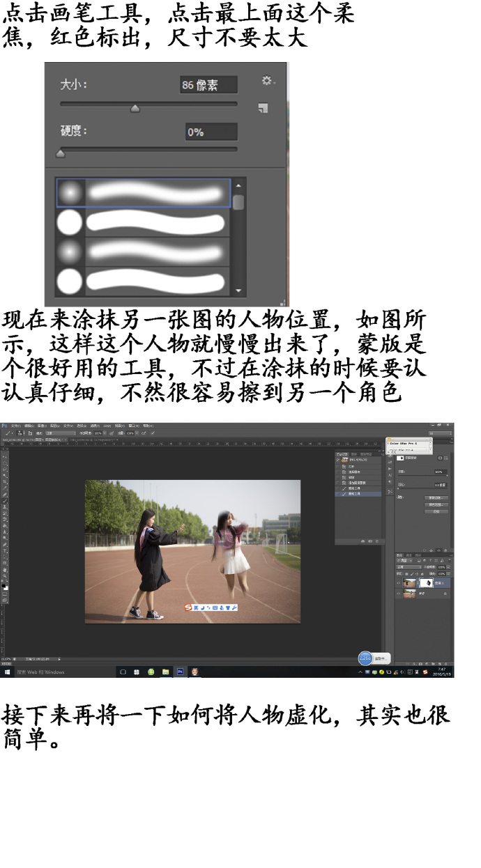Viewport: 481px width, 868px height.
Task: Select the Gradient tool
Action: click(5, 526)
